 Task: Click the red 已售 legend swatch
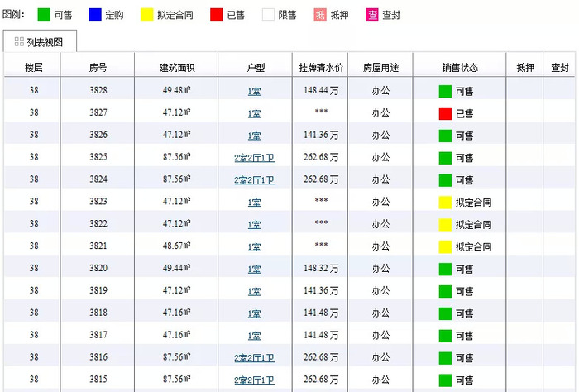(x=217, y=15)
